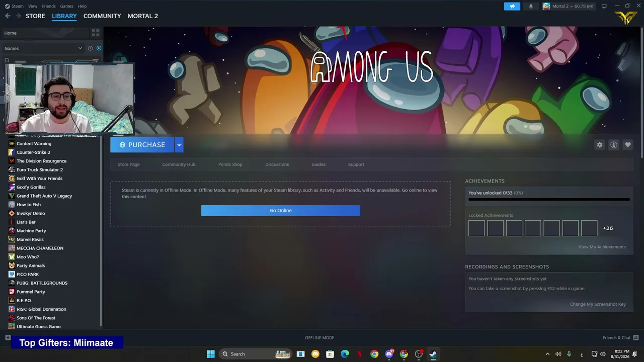644x362 pixels.
Task: Click the Euro Truck Simulator 2 icon
Action: [x=12, y=170]
